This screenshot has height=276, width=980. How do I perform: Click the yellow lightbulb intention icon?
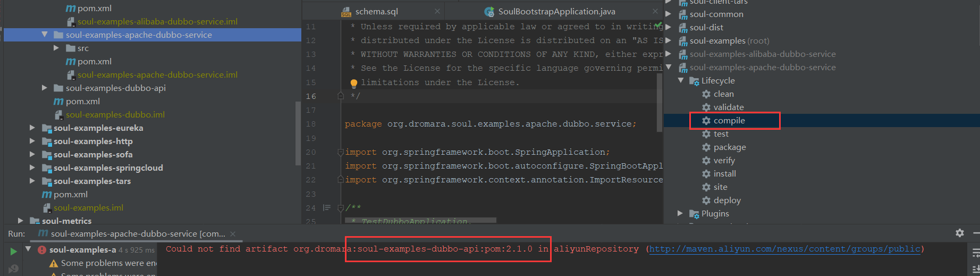click(354, 83)
